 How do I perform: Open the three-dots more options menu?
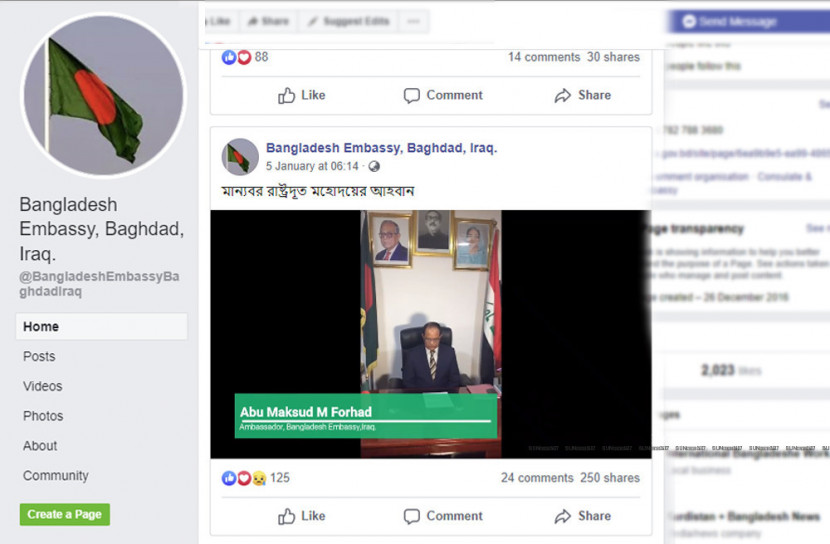pos(413,22)
